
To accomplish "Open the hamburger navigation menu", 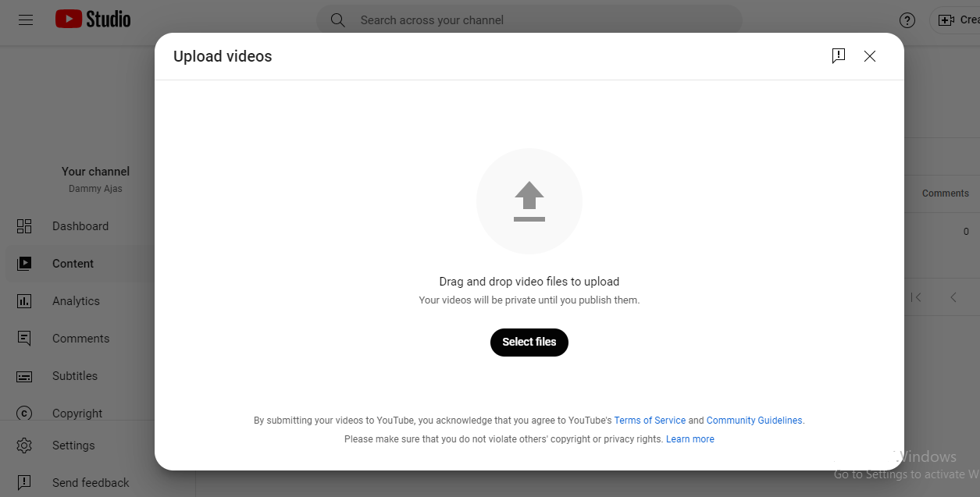I will [26, 20].
